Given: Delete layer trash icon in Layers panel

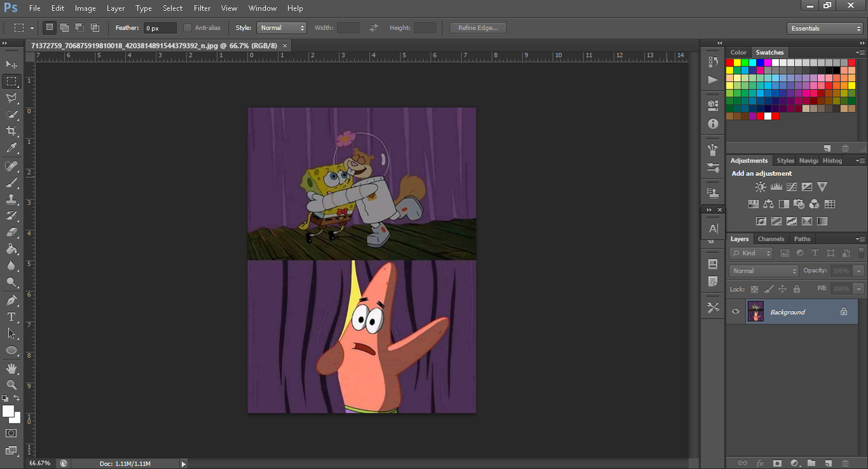Looking at the screenshot, I should 845,463.
